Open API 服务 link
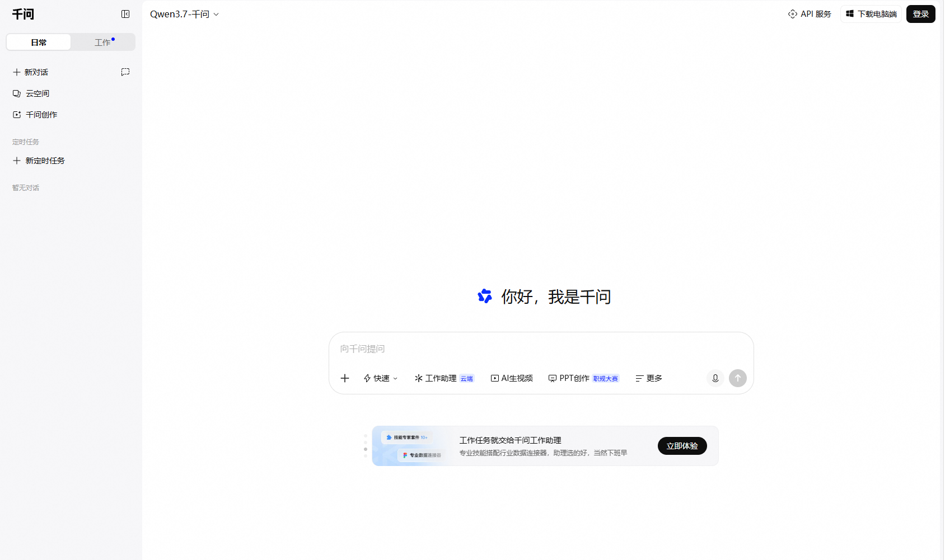The width and height of the screenshot is (945, 560). tap(810, 14)
